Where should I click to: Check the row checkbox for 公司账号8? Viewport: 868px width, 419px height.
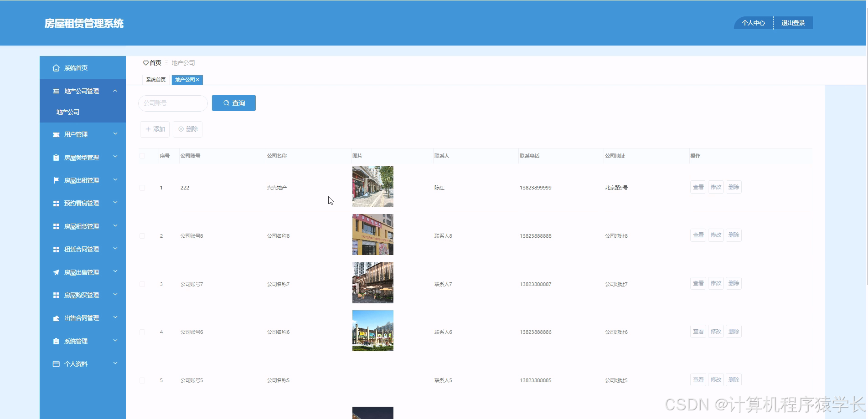(x=142, y=236)
